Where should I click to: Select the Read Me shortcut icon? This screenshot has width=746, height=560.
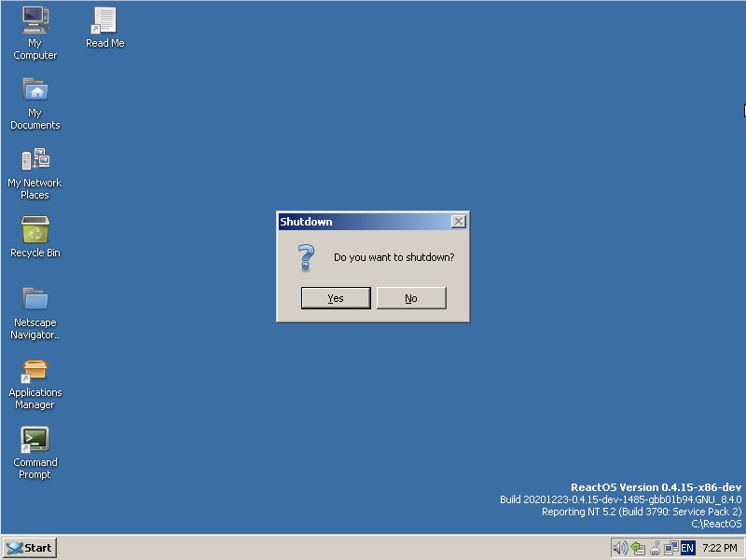click(104, 20)
